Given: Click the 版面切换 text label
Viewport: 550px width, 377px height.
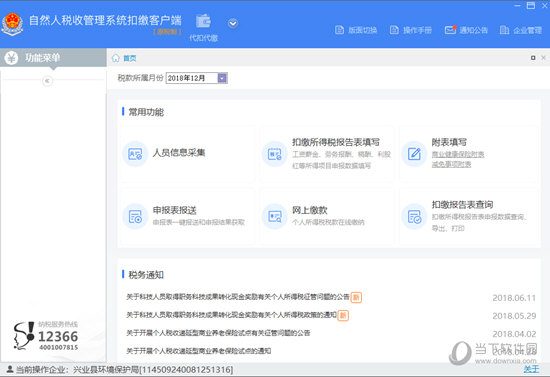Looking at the screenshot, I should (x=362, y=30).
